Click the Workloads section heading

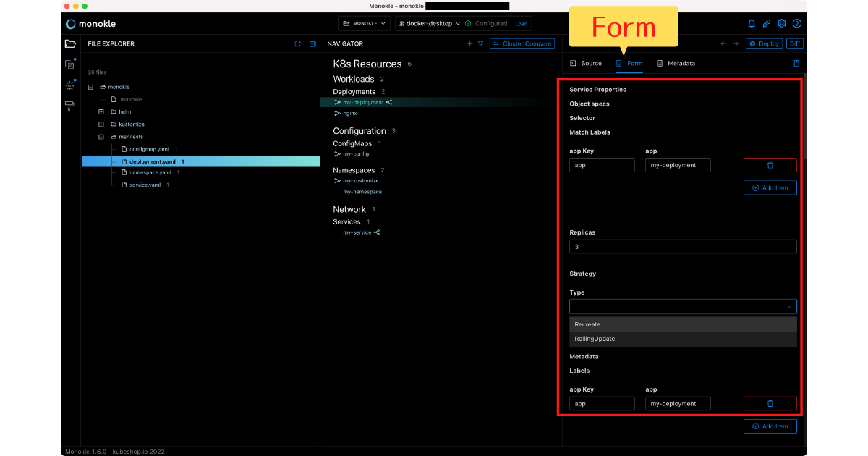point(354,79)
